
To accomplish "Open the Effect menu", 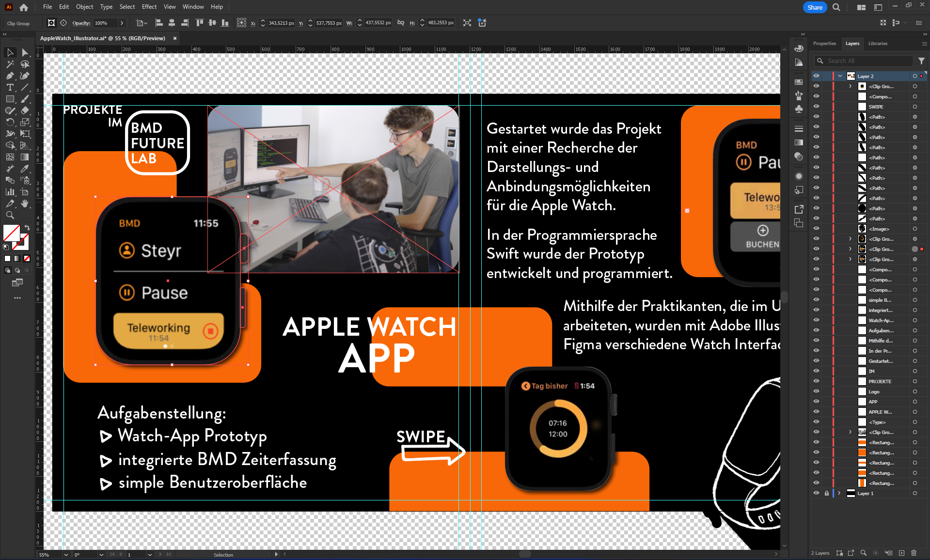I will (x=149, y=7).
